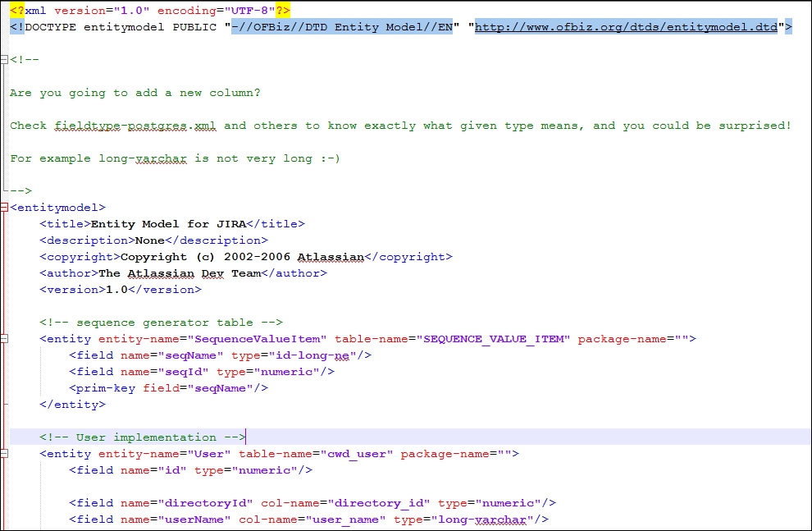This screenshot has height=531, width=812.
Task: Click col-name value "directory_id"
Action: click(379, 503)
